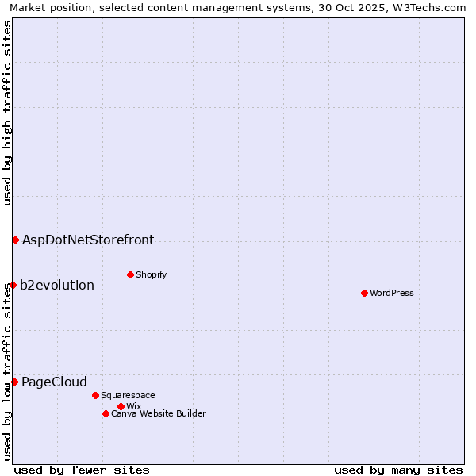Click the Shopify text label
476x476 pixels.
(x=151, y=274)
